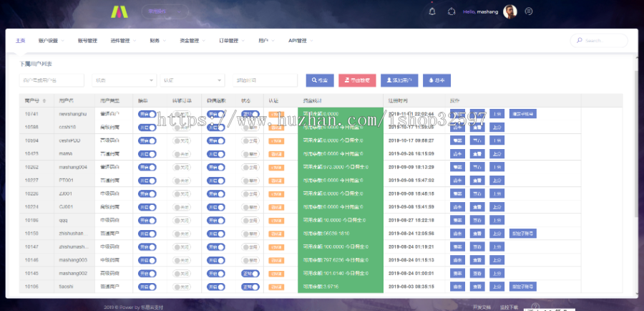Image resolution: width=644 pixels, height=311 pixels.
Task: Expand the 财务 nav menu
Action: [x=158, y=41]
